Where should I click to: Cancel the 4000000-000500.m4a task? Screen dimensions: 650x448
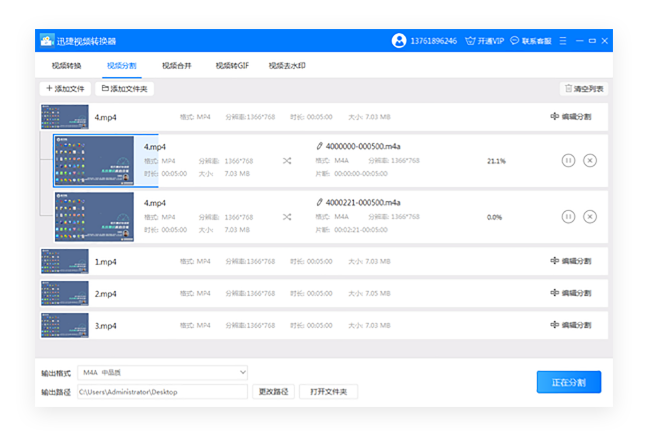click(x=590, y=160)
